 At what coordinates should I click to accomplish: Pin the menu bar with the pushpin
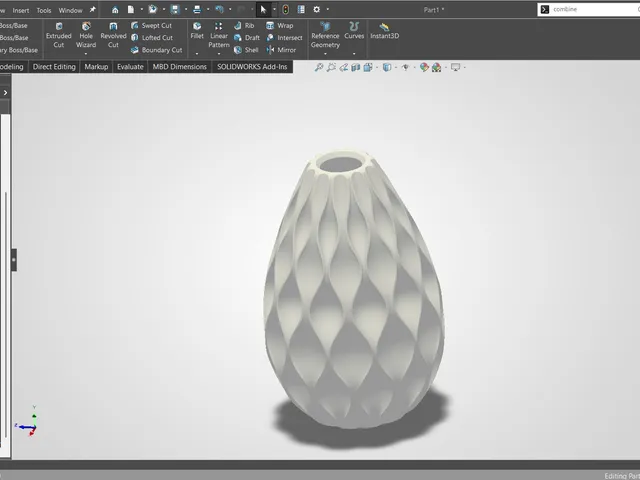click(93, 9)
